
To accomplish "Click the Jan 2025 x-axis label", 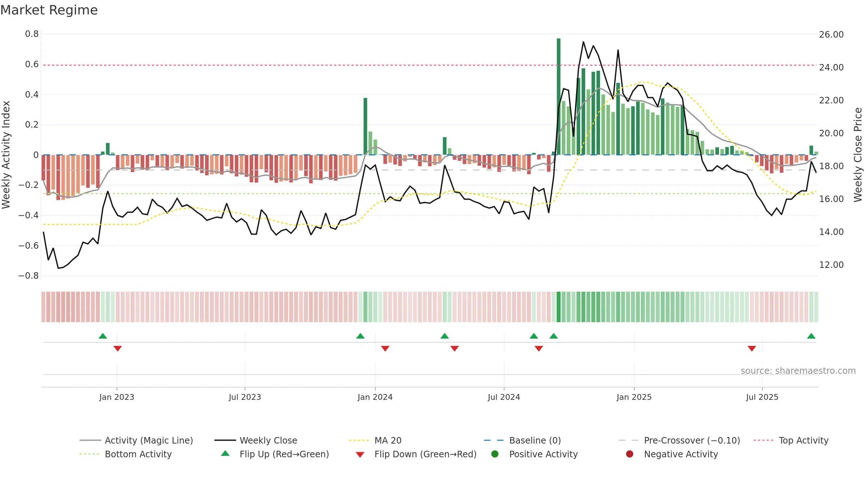I will (x=634, y=397).
